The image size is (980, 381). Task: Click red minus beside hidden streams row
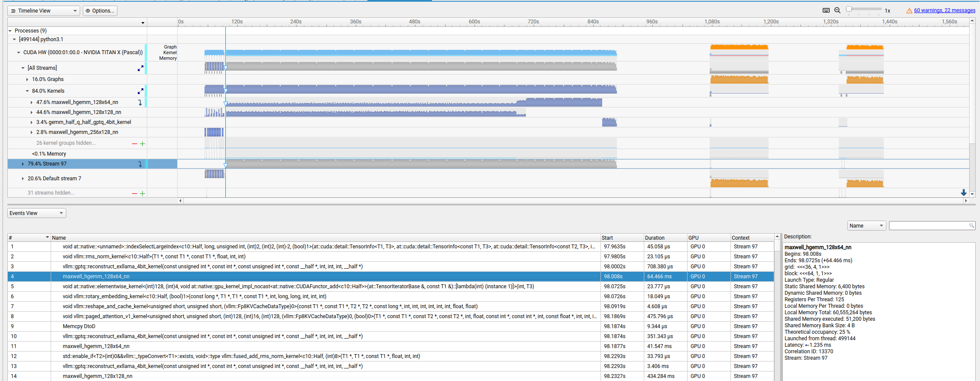(x=134, y=193)
